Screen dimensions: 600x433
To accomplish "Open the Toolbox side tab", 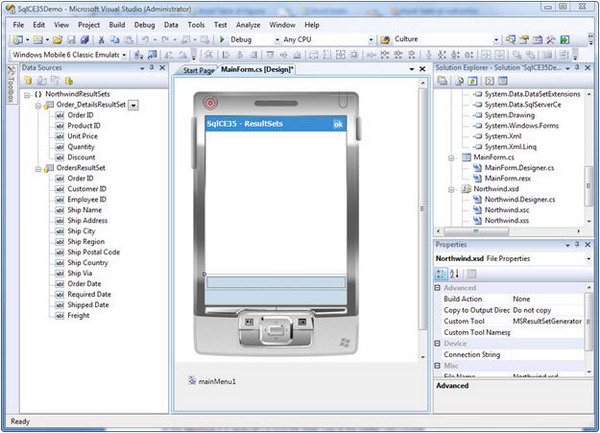I will (x=11, y=85).
